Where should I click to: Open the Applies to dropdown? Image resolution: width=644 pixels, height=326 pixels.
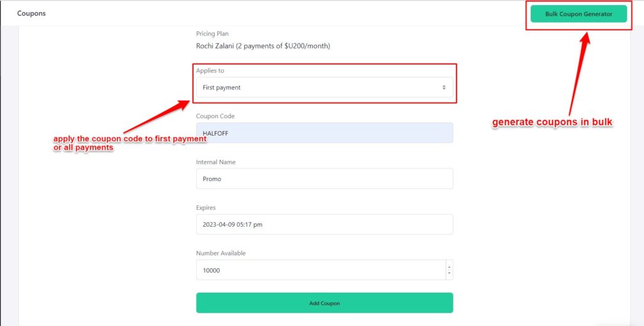pos(324,87)
